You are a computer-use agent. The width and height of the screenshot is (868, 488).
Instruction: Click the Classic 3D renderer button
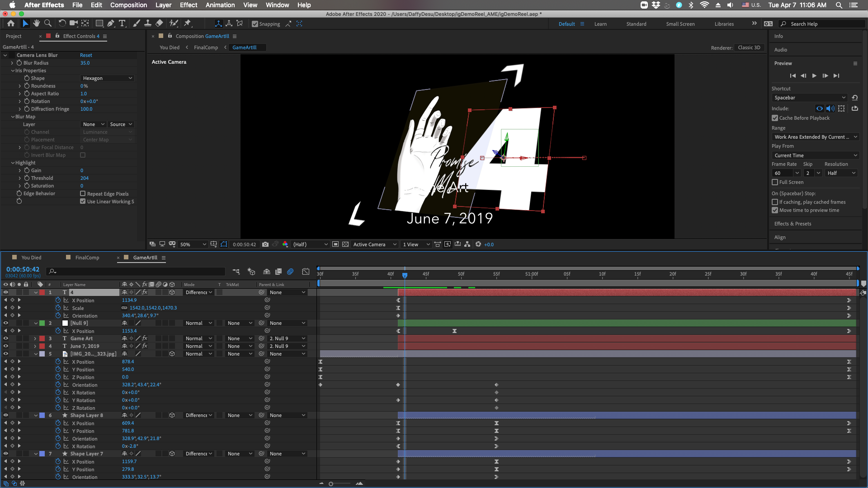(x=749, y=47)
